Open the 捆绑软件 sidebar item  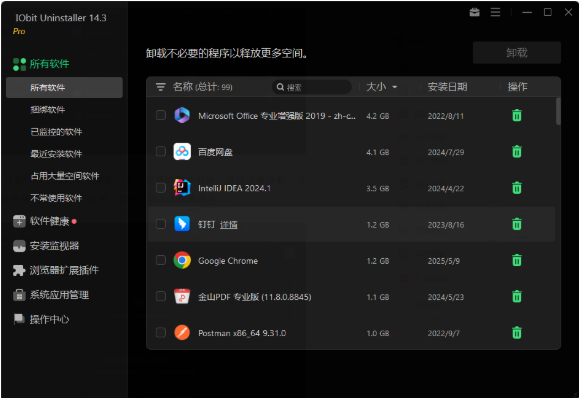[x=48, y=110]
